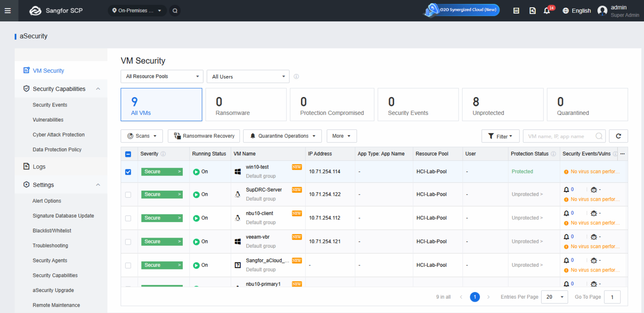Click the vulnerability bug icon in nbu10-client row
Screen dimensions: 644x313
(x=594, y=214)
